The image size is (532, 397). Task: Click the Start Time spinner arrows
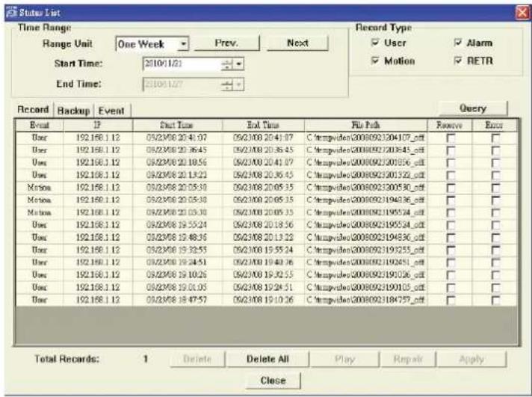coord(227,64)
